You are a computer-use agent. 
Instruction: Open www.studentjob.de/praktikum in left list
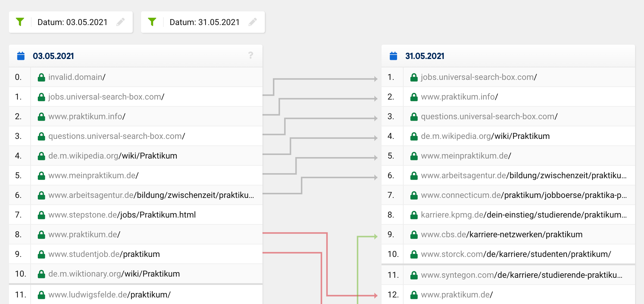coord(104,254)
